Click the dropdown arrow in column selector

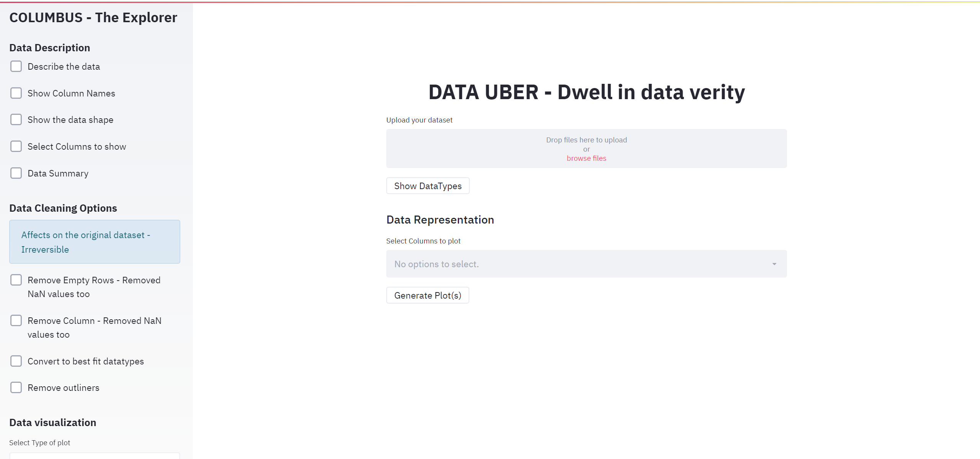pos(774,264)
